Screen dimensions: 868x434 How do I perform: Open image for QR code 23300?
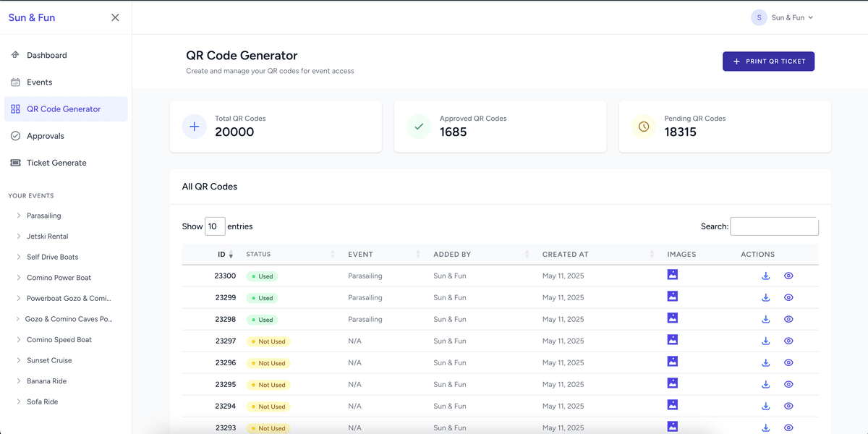pos(673,275)
